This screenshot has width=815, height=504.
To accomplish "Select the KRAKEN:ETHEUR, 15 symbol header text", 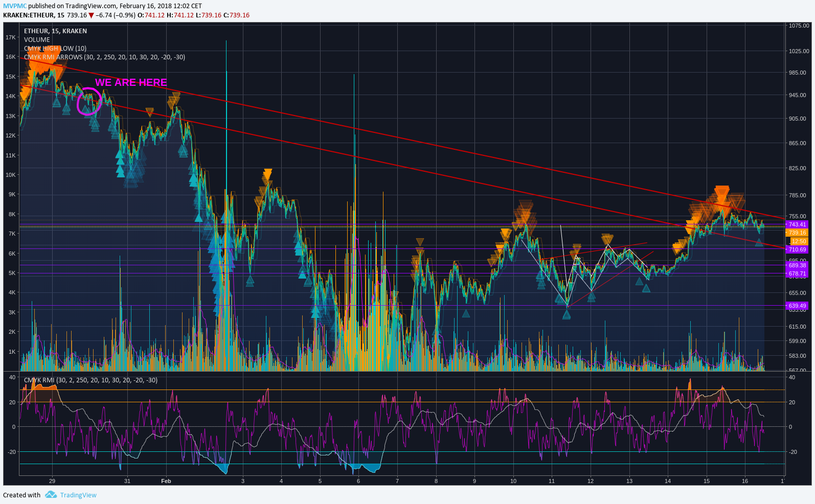I will (x=34, y=15).
